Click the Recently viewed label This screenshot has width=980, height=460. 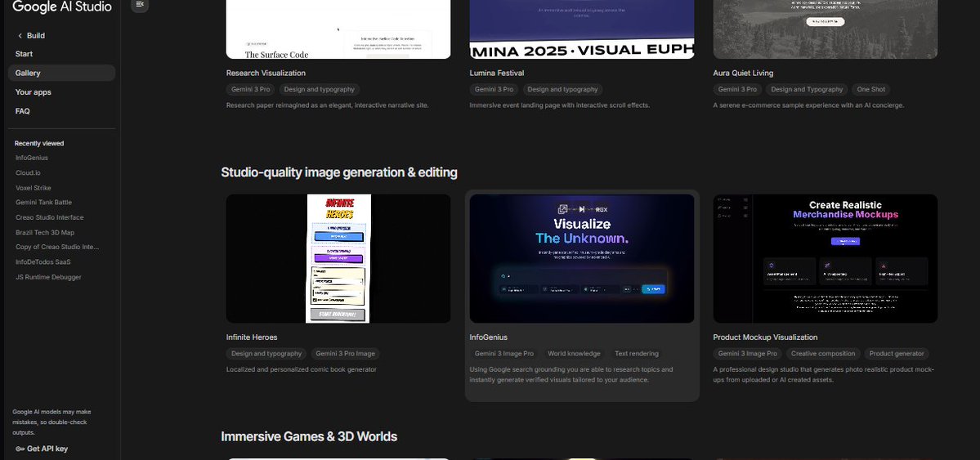click(39, 143)
